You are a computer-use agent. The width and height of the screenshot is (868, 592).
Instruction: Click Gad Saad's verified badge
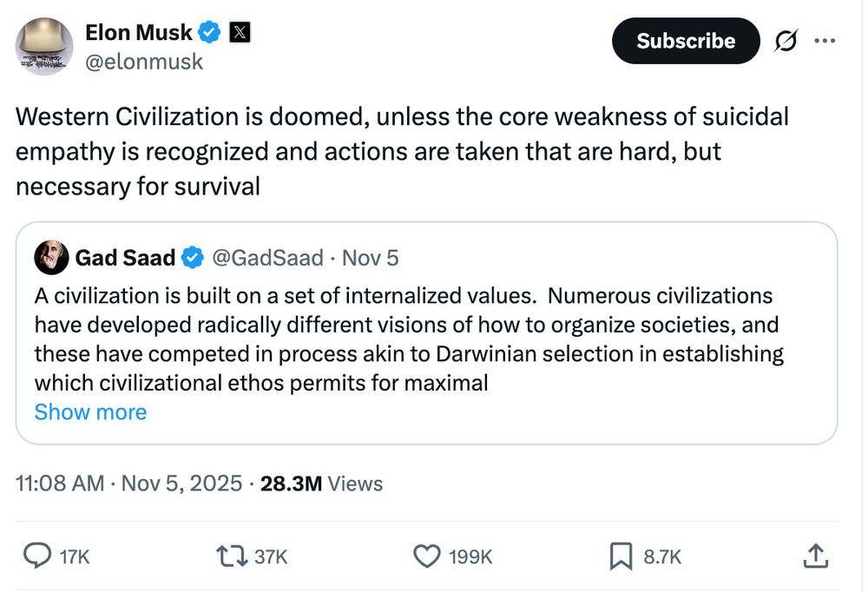click(193, 258)
